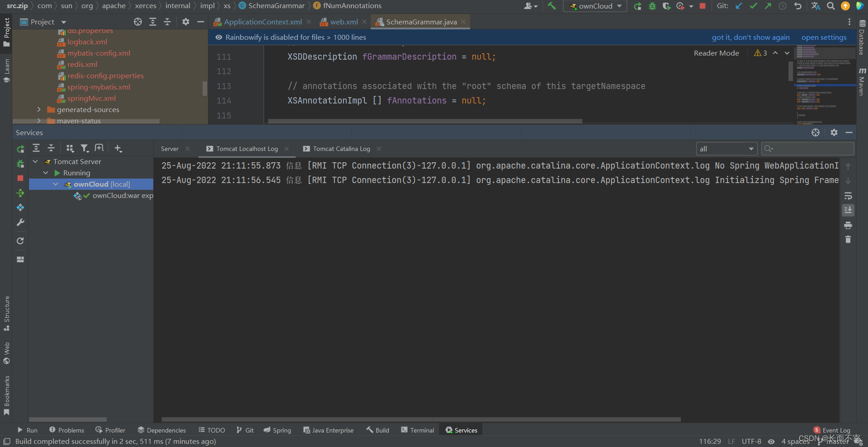The image size is (868, 447).
Task: Rerun in debug mode in Services toolbar
Action: (20, 164)
